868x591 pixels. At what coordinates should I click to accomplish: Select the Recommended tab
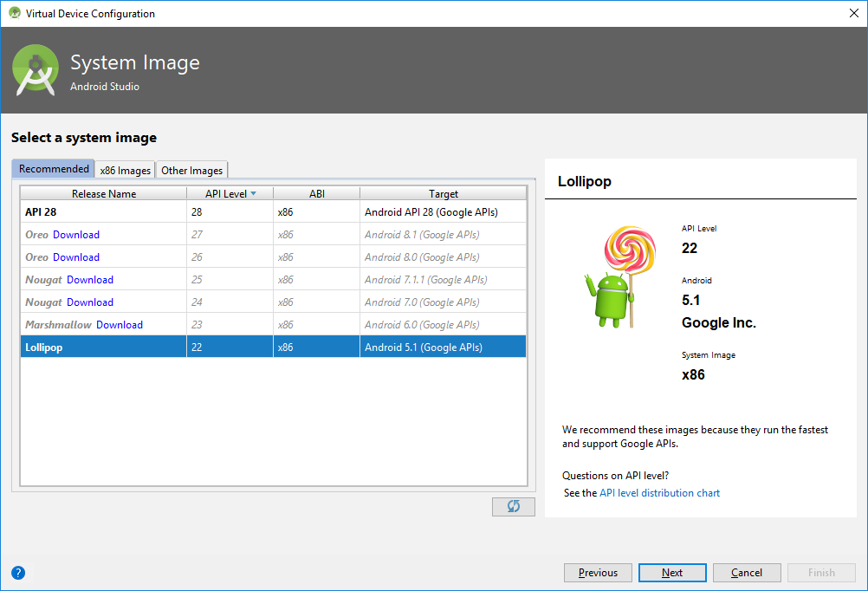click(53, 168)
